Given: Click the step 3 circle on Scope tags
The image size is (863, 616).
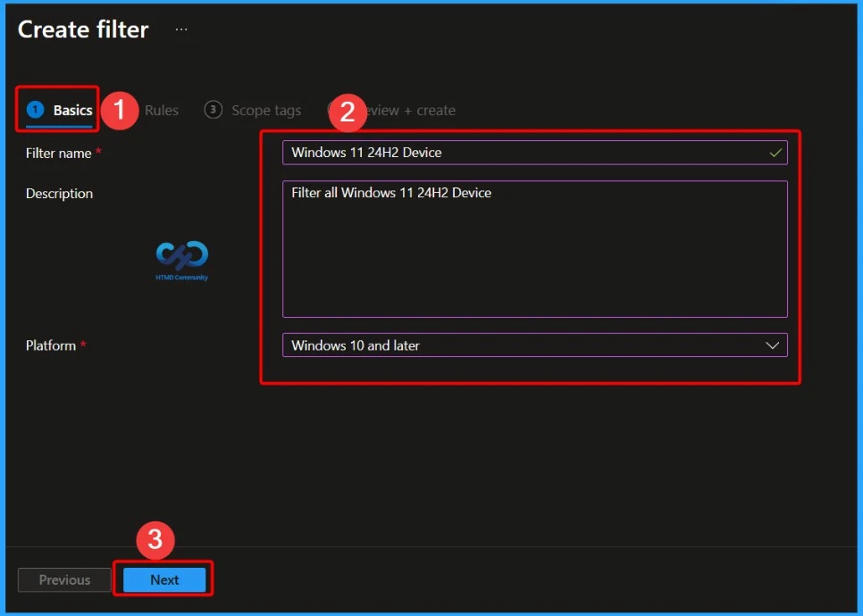Looking at the screenshot, I should point(214,110).
